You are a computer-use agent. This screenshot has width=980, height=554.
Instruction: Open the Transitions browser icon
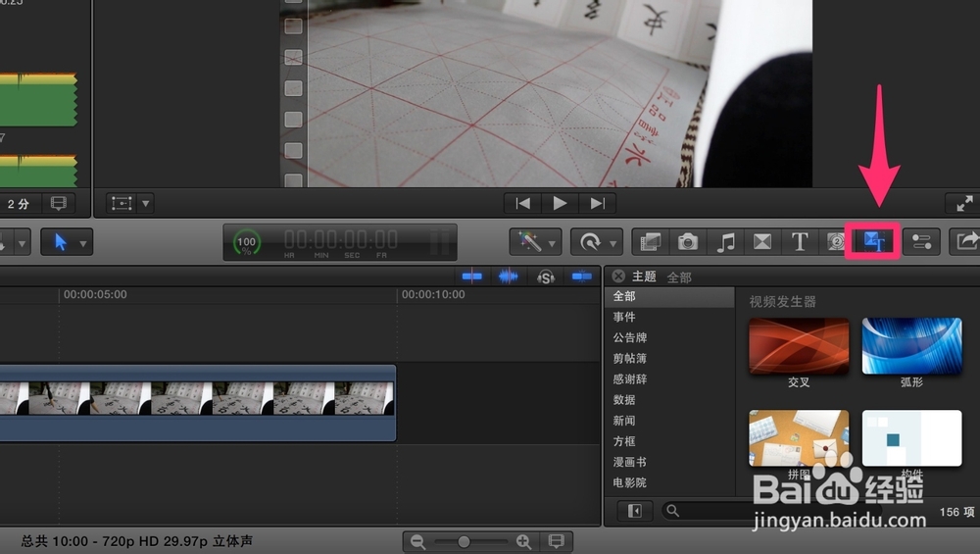point(762,241)
